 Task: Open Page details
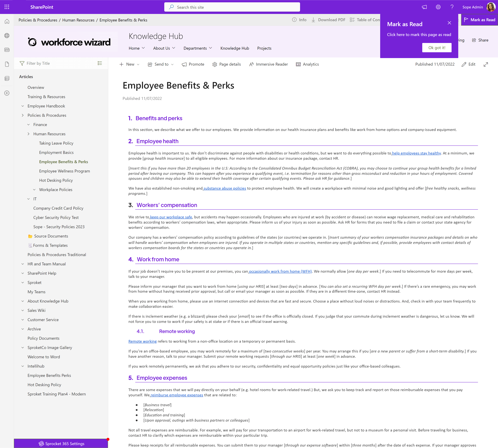coord(227,64)
